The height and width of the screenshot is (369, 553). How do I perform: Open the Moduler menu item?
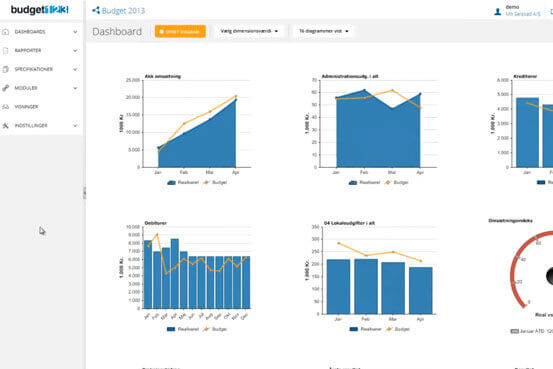point(26,88)
